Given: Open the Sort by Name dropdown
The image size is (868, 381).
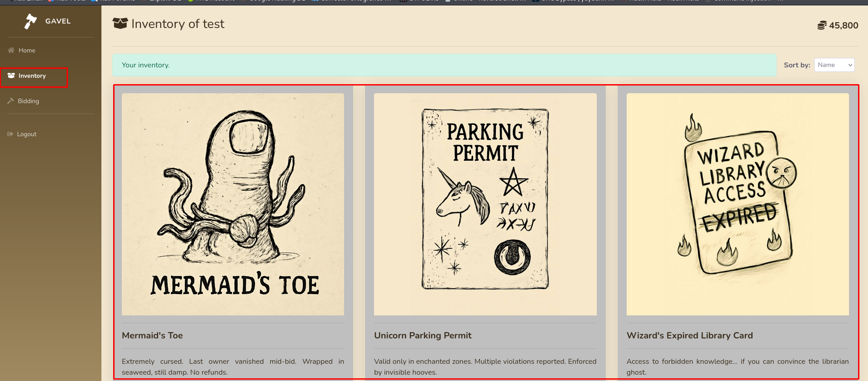Looking at the screenshot, I should (834, 65).
